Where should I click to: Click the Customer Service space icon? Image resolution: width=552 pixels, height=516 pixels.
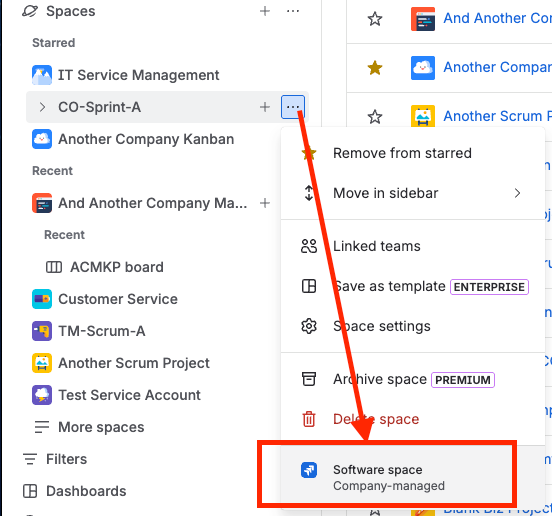tap(42, 299)
